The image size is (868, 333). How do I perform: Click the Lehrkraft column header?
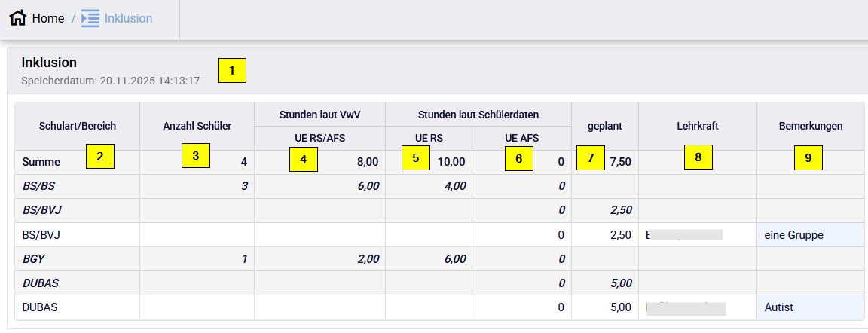(698, 126)
